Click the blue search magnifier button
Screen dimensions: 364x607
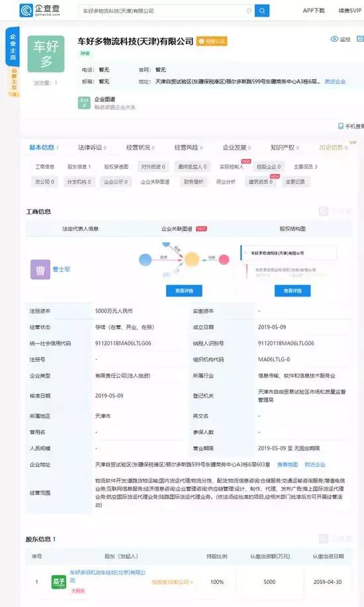[x=262, y=11]
